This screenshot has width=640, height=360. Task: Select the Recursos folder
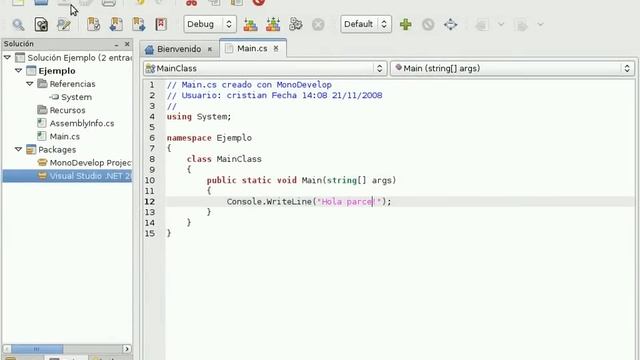[67, 110]
